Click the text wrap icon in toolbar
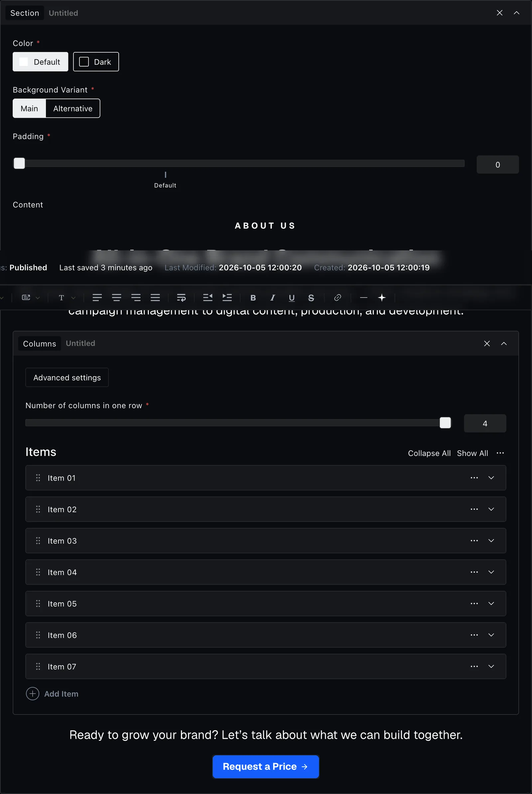Image resolution: width=532 pixels, height=794 pixels. coord(181,298)
